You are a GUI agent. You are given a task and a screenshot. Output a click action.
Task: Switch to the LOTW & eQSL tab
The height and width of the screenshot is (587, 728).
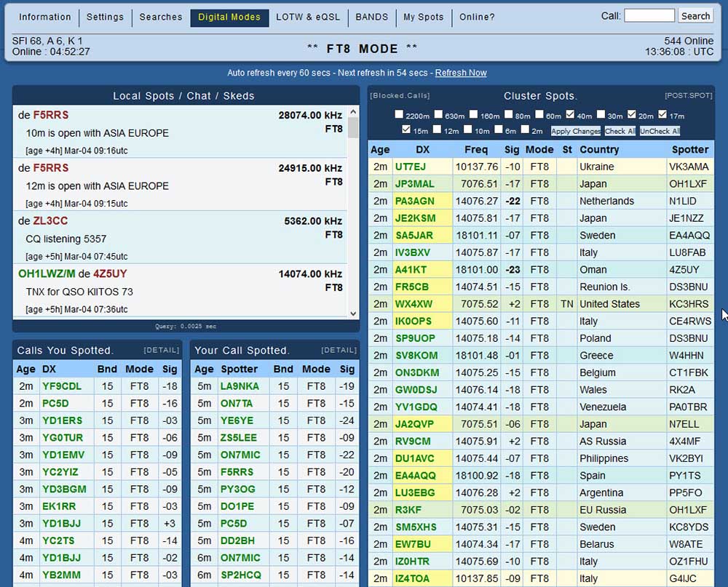pos(308,17)
